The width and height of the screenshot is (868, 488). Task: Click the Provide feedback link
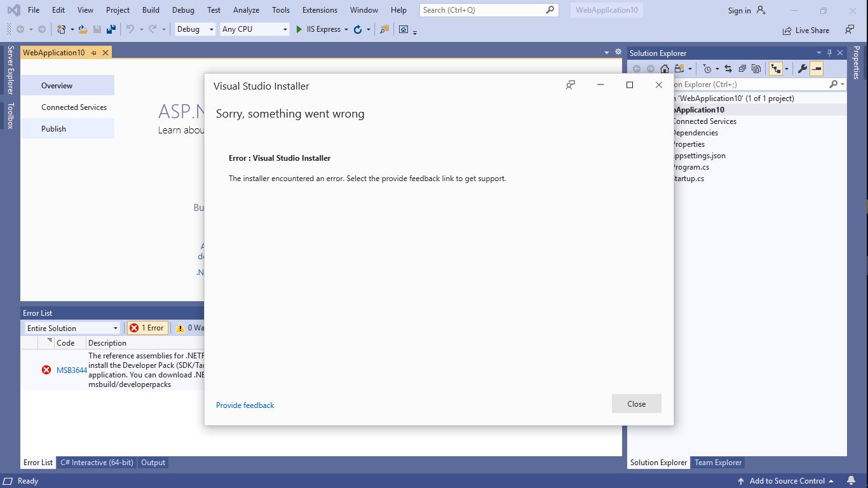pyautogui.click(x=245, y=405)
